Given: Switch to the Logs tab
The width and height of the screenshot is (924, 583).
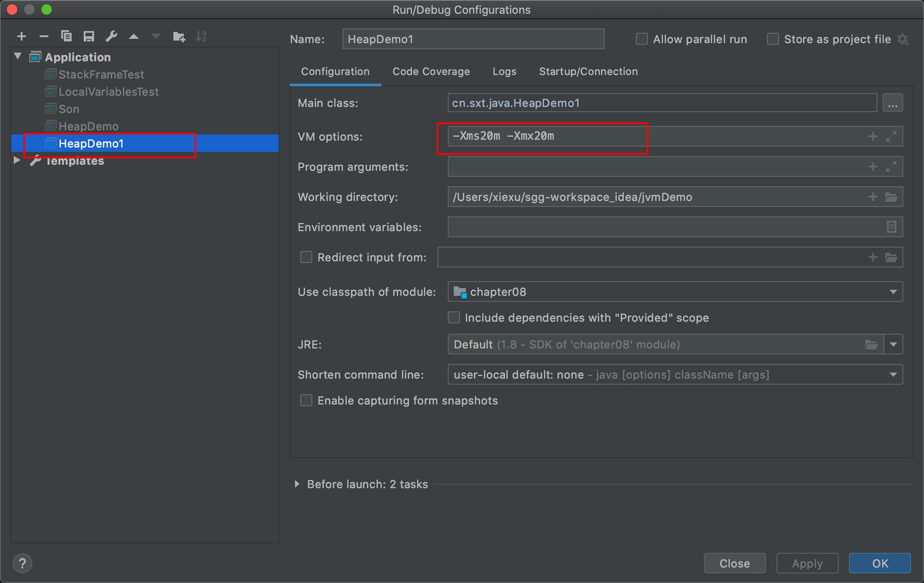Looking at the screenshot, I should [x=504, y=72].
